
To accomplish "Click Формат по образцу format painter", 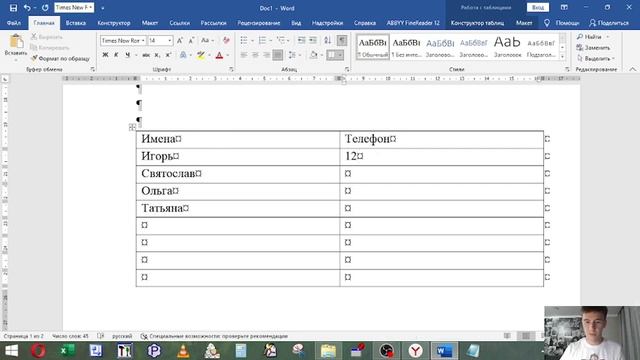I will tap(60, 59).
